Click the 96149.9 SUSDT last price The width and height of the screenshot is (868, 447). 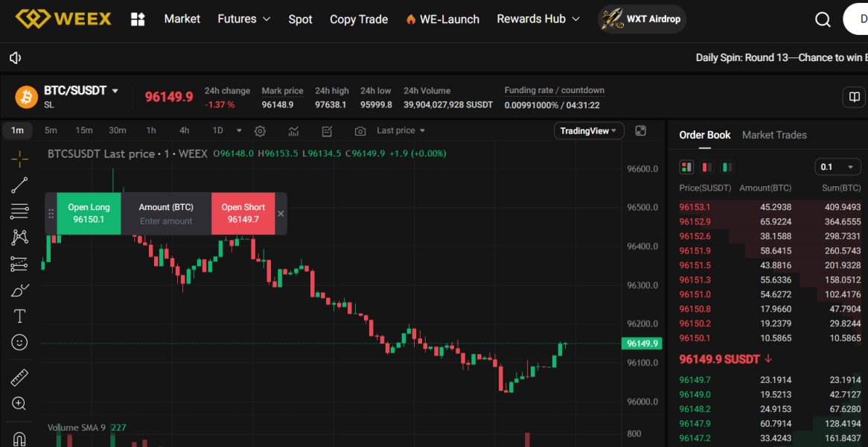pos(720,359)
